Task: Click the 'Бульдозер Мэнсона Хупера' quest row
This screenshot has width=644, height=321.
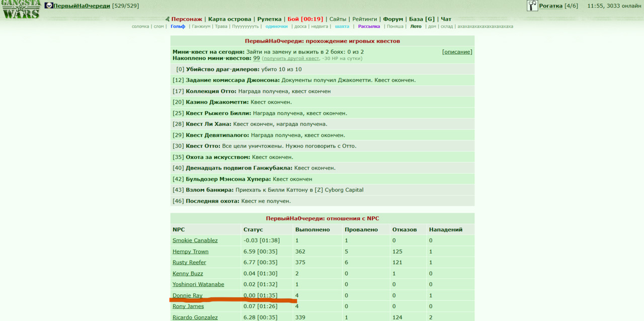Action: click(323, 179)
